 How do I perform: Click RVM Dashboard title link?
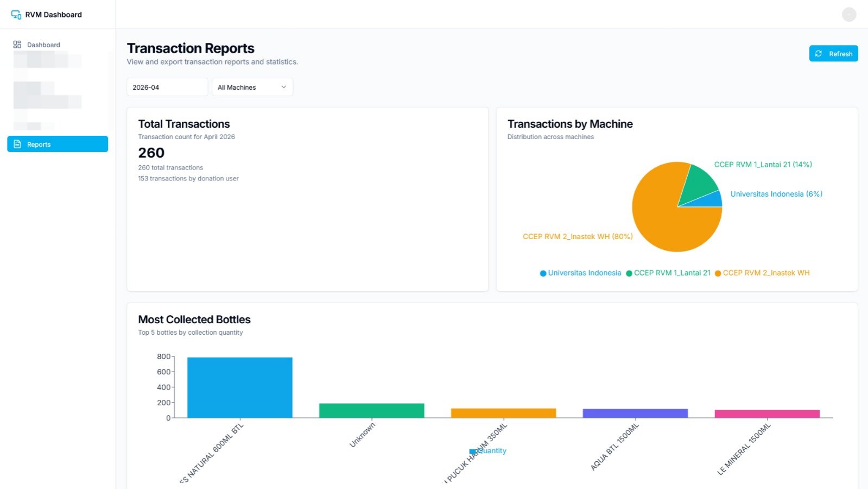click(53, 15)
